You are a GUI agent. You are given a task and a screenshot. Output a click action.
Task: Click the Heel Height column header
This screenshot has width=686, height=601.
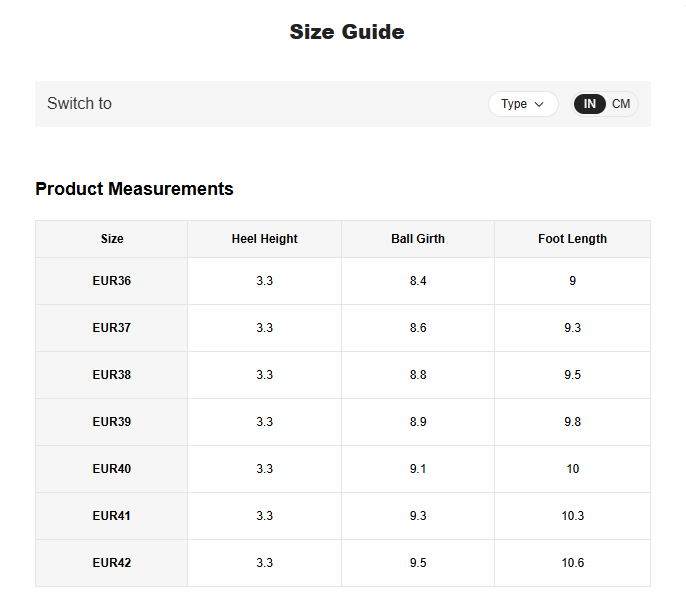(265, 239)
